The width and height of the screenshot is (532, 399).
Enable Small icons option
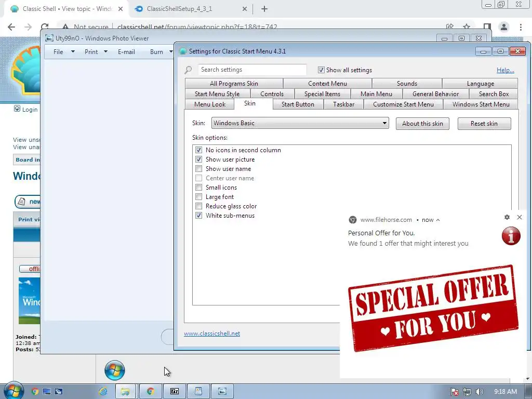(x=198, y=187)
